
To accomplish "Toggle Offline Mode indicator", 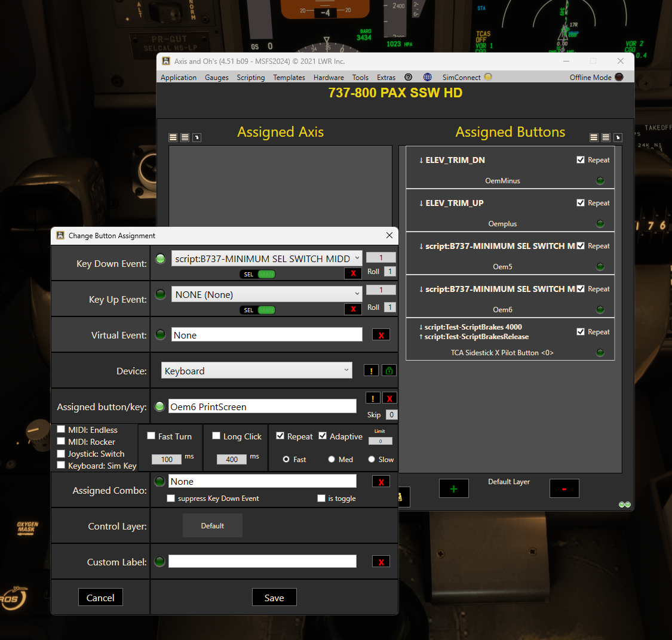I will pyautogui.click(x=619, y=77).
